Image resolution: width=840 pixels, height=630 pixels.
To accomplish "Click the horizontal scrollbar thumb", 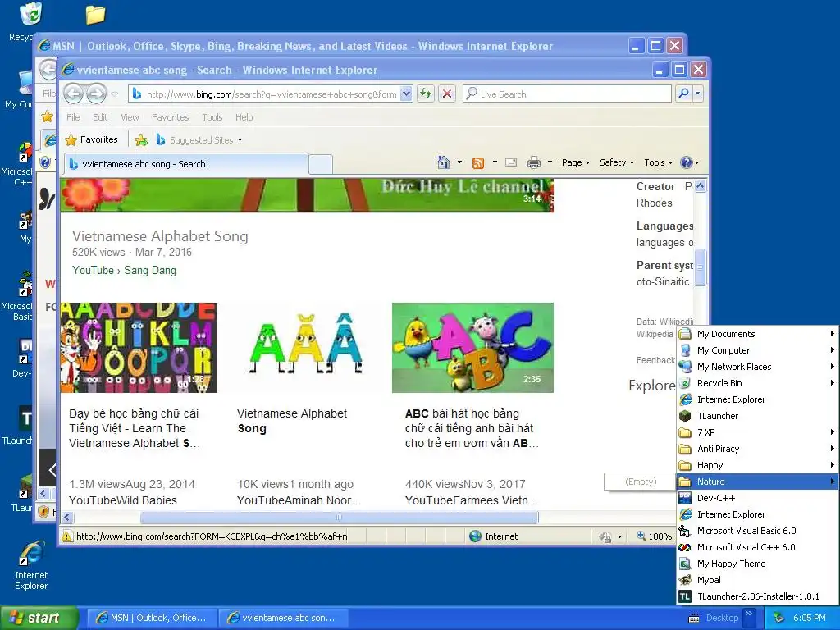I will click(x=339, y=518).
